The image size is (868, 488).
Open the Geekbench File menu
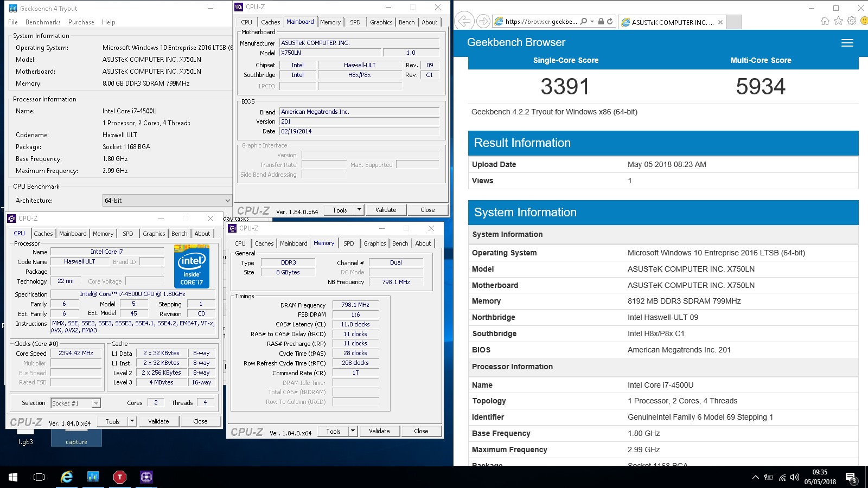[x=13, y=22]
